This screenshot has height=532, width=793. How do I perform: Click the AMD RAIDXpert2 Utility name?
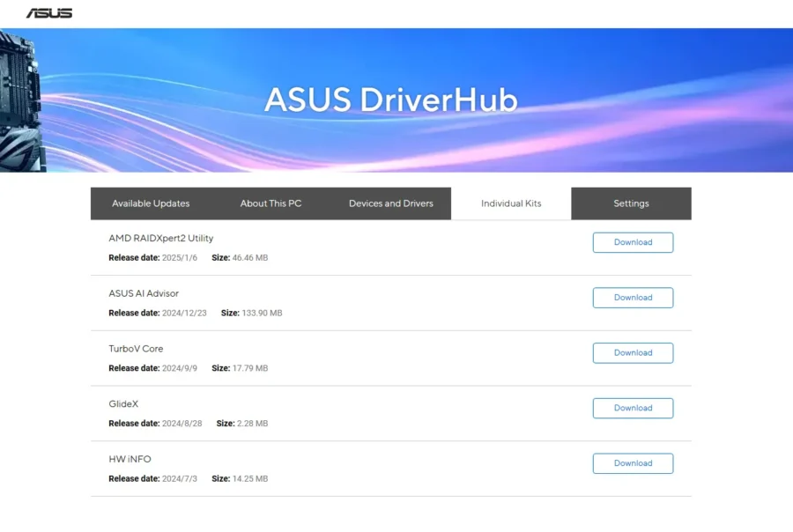pos(161,238)
